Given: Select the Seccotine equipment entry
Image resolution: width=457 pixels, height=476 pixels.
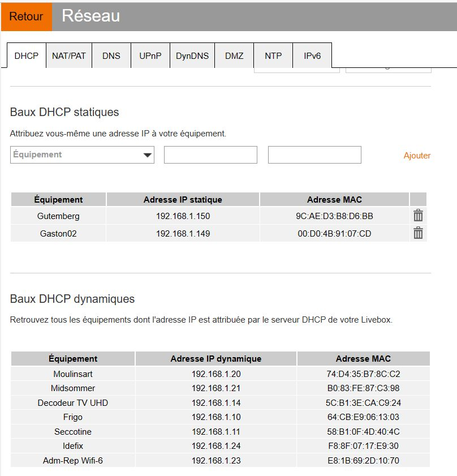Looking at the screenshot, I should [x=73, y=431].
